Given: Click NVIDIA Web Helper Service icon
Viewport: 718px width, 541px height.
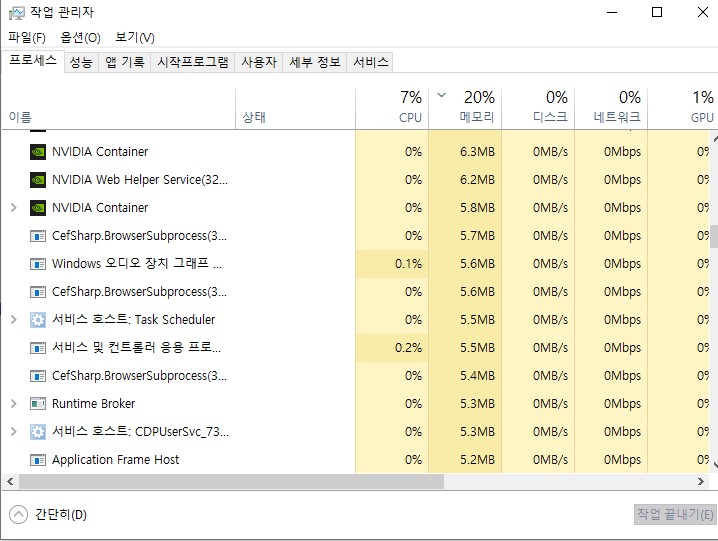Looking at the screenshot, I should [38, 180].
